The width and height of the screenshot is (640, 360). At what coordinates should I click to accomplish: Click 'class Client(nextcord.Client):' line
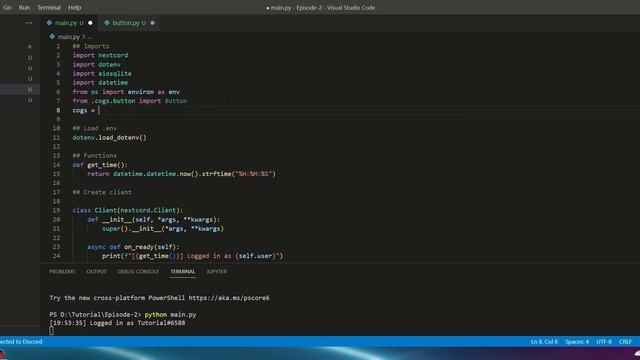coord(128,210)
